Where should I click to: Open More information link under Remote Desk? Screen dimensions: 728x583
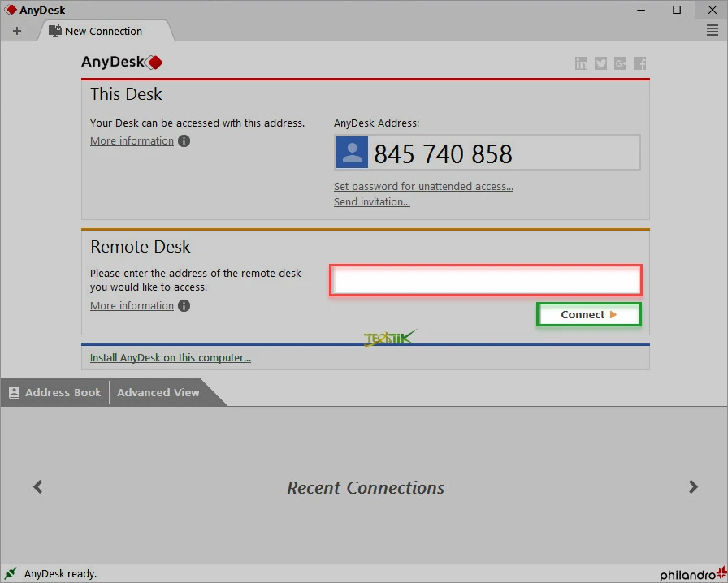pyautogui.click(x=132, y=305)
